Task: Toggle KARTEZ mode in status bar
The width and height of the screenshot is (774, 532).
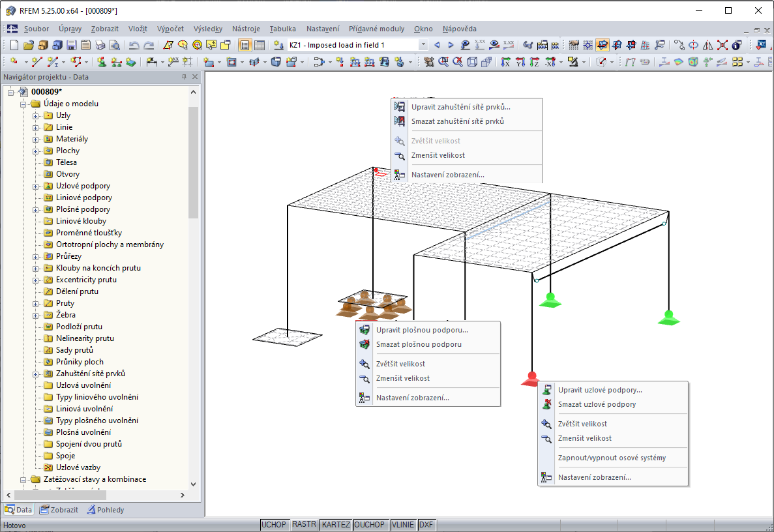Action: click(x=336, y=525)
